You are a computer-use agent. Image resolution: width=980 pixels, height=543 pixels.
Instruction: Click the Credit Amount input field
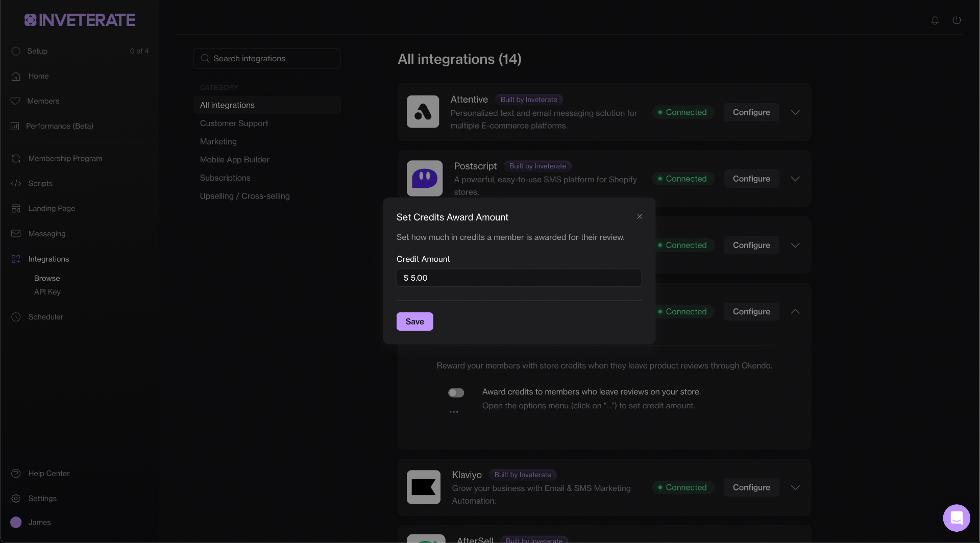coord(519,278)
